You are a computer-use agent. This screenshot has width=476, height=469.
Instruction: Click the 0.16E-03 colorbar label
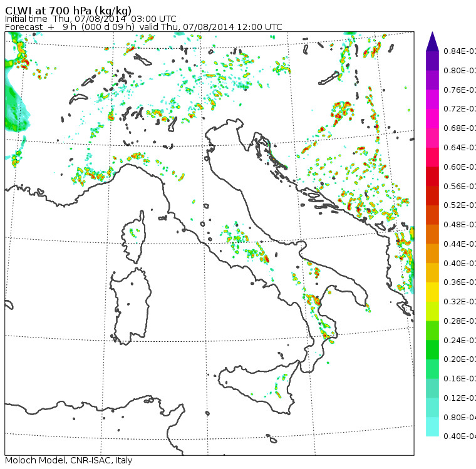(460, 379)
